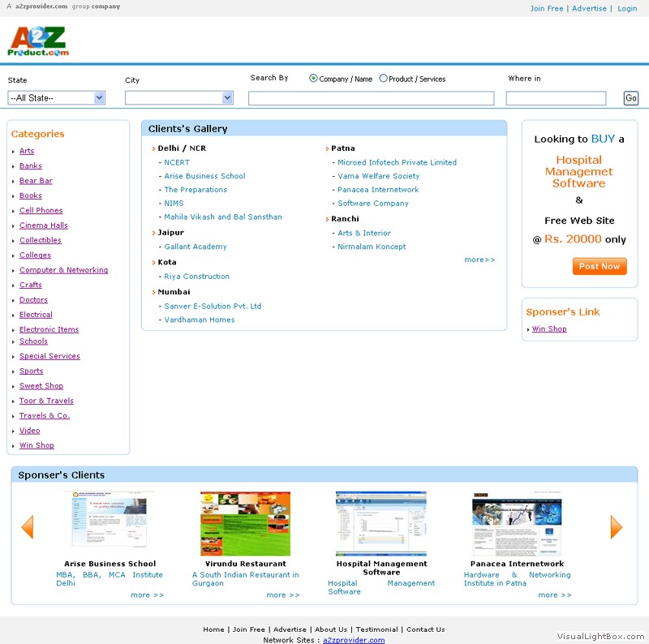Open the footer Testimonial link
This screenshot has width=649, height=644.
click(x=376, y=629)
